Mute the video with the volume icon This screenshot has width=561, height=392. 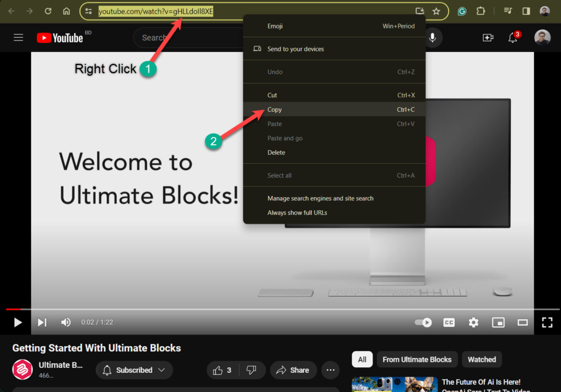[x=66, y=322]
